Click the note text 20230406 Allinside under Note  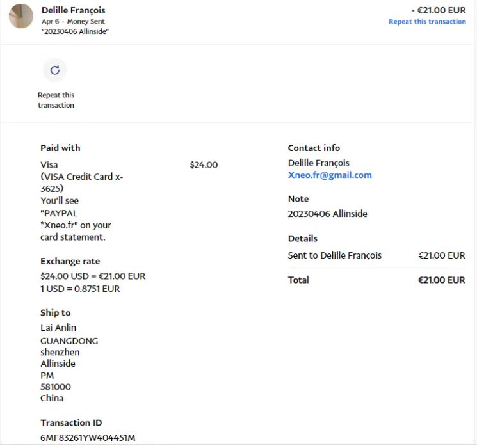click(x=328, y=214)
